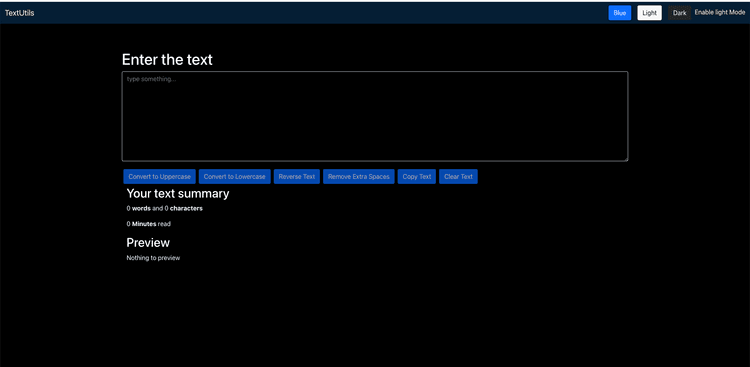This screenshot has height=367, width=750.
Task: Click the Copy Text button
Action: coord(417,177)
